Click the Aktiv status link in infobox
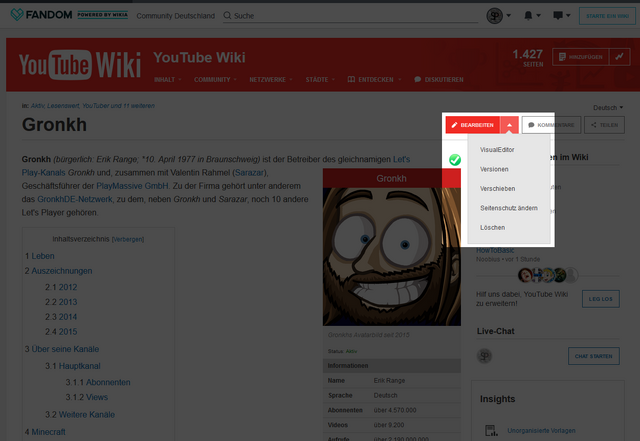This screenshot has height=441, width=640. 351,351
